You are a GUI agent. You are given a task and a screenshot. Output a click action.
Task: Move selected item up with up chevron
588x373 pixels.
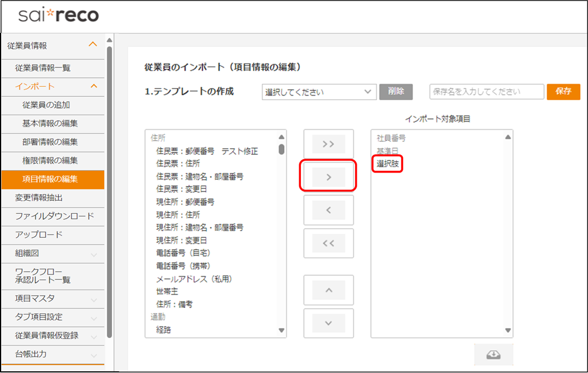coord(328,290)
